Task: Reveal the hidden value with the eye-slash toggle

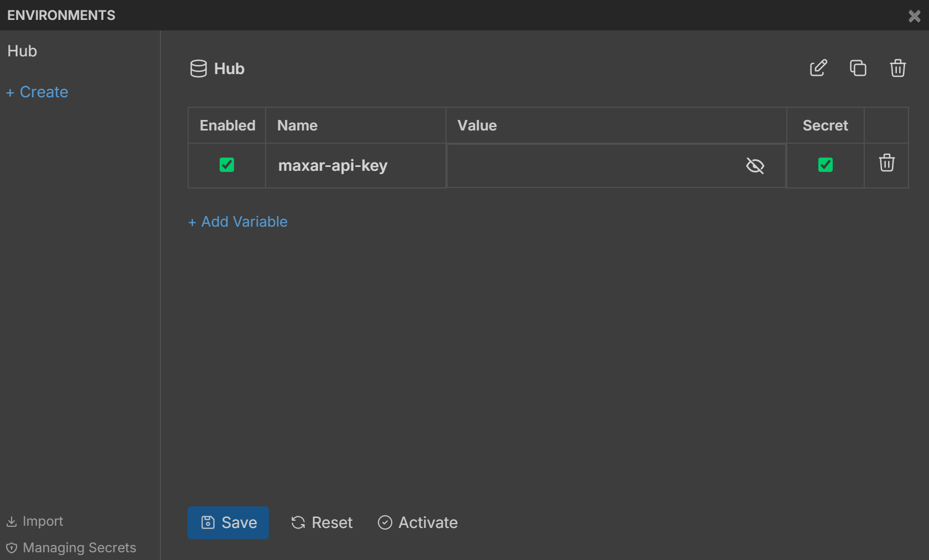Action: coord(755,165)
